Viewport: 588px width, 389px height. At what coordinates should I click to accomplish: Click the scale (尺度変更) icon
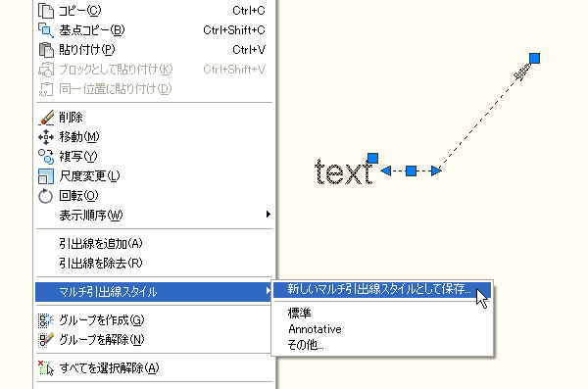pos(46,176)
